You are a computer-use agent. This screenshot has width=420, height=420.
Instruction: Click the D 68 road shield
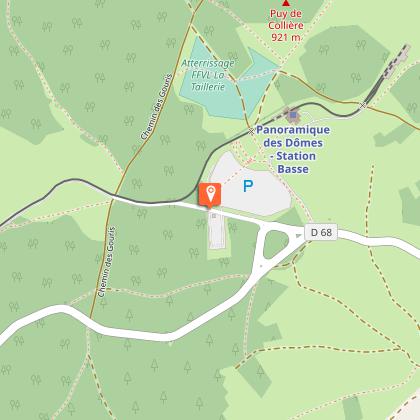(321, 232)
